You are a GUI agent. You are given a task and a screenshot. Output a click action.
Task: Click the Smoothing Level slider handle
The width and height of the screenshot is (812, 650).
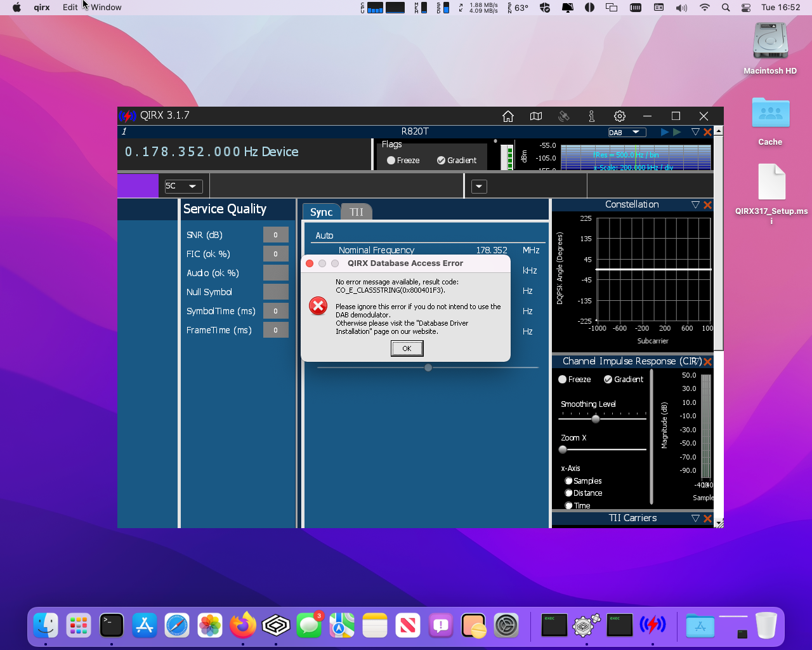coord(596,419)
